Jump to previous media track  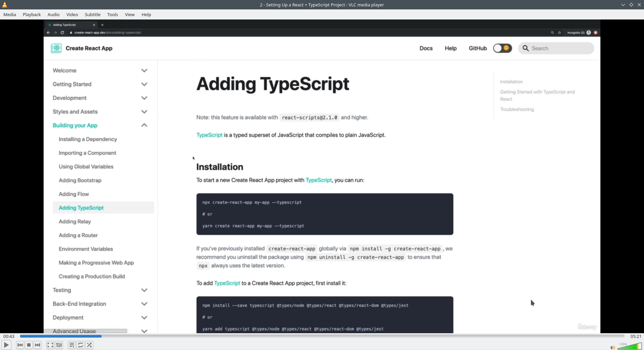tap(20, 345)
